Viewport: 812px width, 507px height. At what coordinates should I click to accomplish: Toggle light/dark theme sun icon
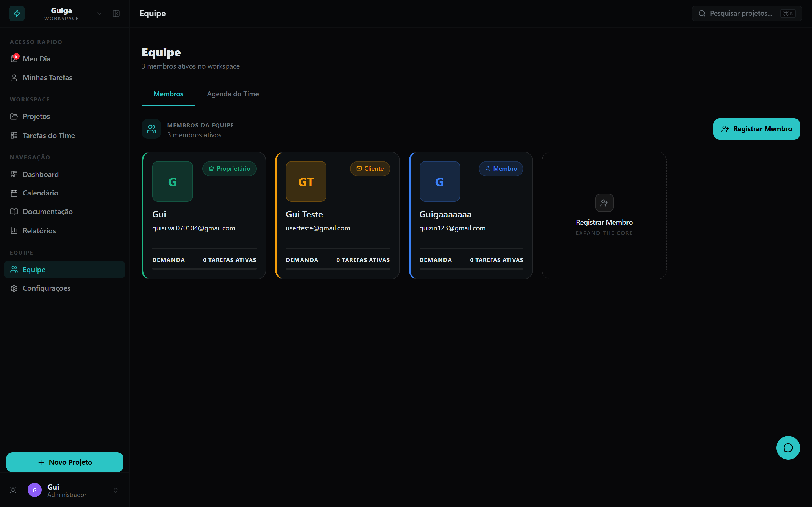[13, 490]
